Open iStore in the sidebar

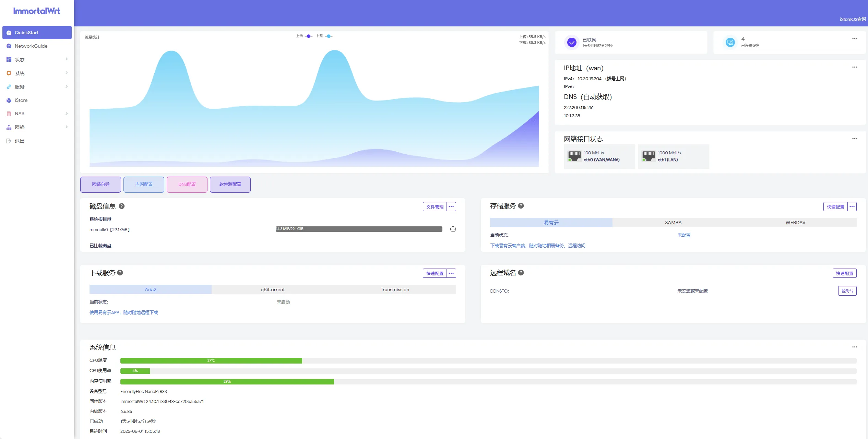pyautogui.click(x=21, y=100)
